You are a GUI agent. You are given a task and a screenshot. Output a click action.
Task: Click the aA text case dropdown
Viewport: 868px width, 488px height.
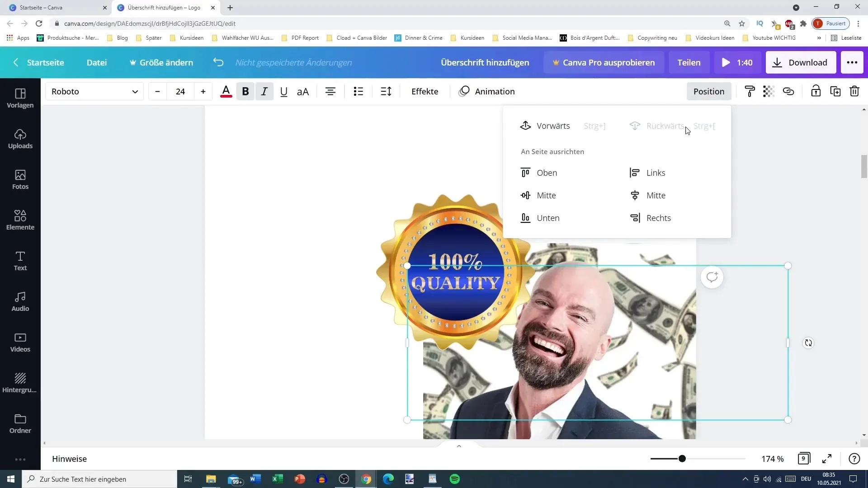pos(303,91)
